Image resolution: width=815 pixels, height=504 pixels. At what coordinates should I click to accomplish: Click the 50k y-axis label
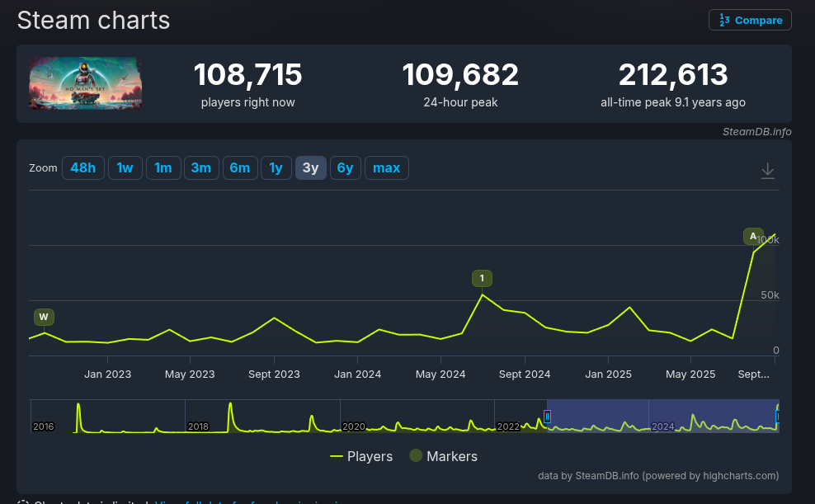pos(770,295)
